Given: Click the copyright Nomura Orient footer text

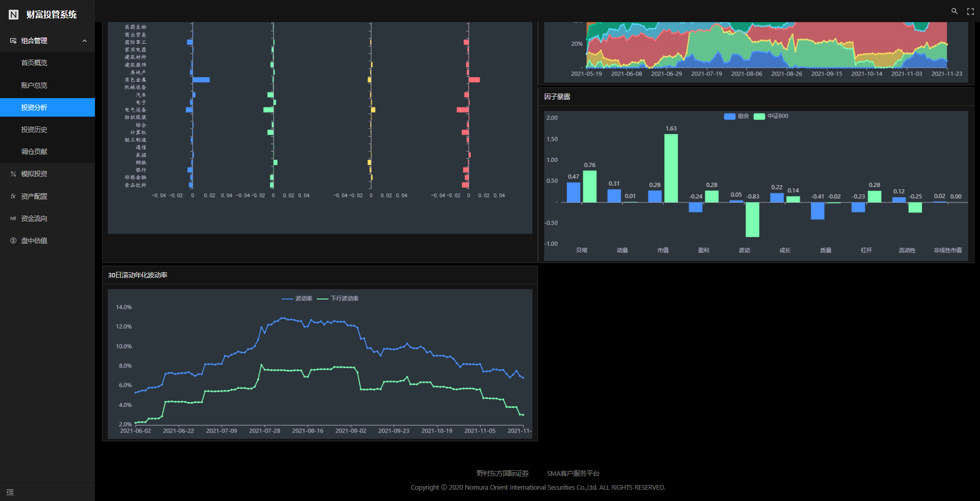Looking at the screenshot, I should 538,487.
